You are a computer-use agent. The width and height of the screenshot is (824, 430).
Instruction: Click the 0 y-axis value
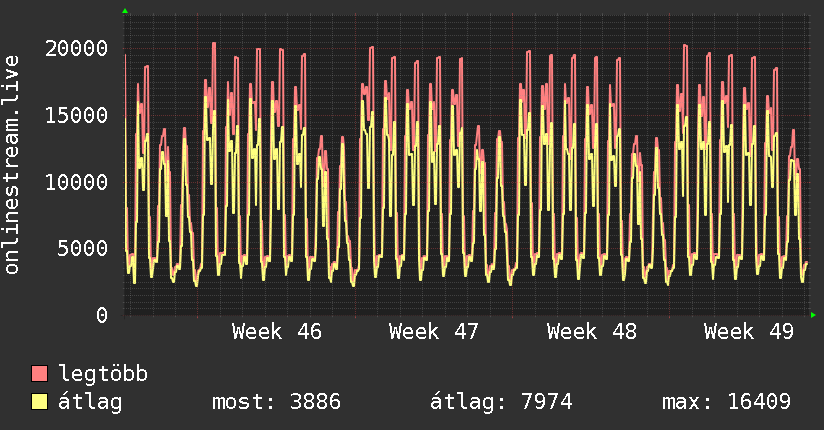(102, 316)
